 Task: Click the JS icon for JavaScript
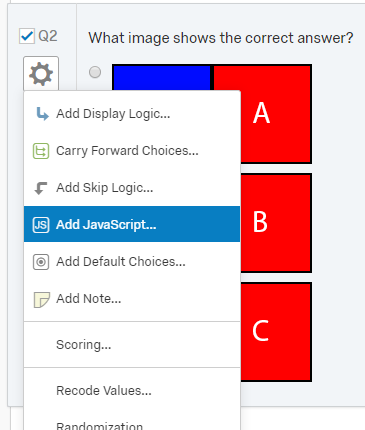[x=41, y=225]
